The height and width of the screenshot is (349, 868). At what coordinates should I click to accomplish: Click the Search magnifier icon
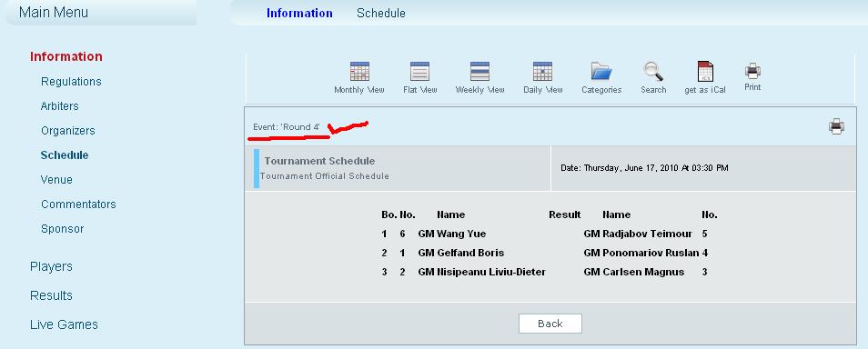653,72
